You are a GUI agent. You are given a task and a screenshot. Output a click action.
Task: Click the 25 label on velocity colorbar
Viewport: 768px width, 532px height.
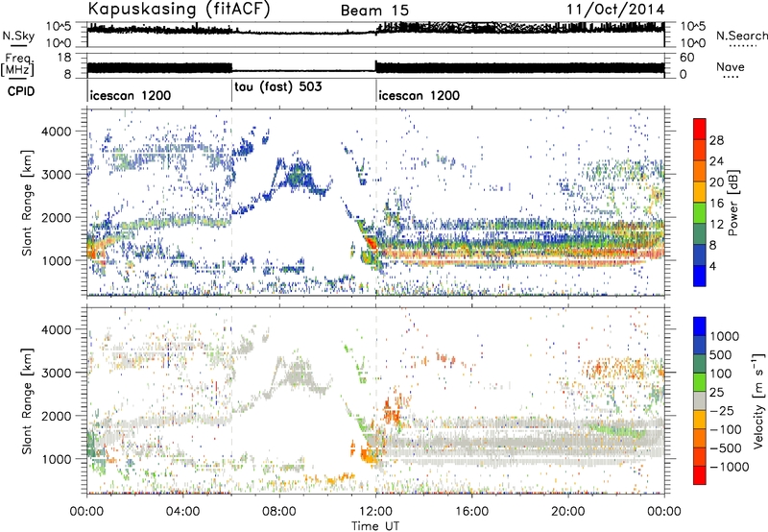click(717, 393)
